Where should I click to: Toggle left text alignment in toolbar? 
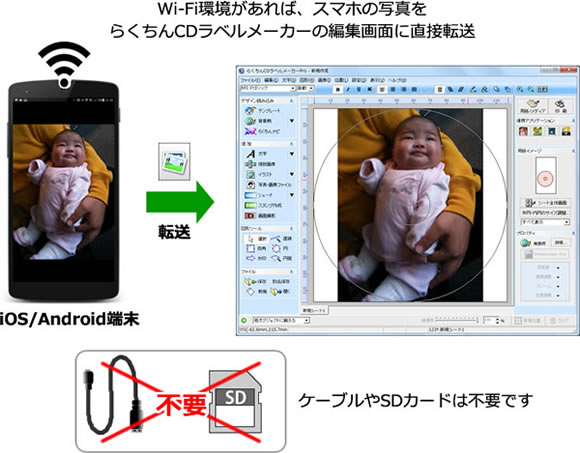(382, 89)
